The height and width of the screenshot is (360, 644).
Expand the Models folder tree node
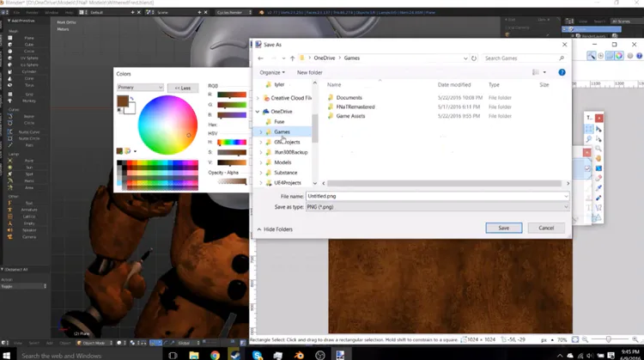261,162
